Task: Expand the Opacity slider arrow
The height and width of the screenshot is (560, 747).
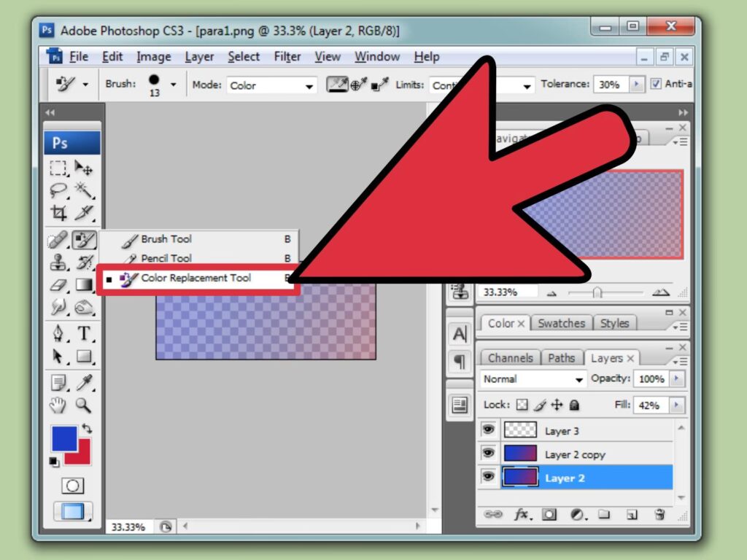Action: pos(678,379)
